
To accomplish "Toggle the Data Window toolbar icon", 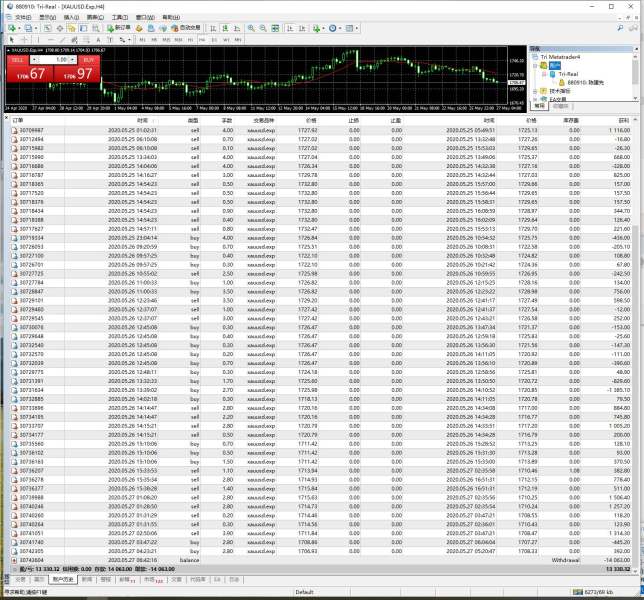I will [60, 28].
